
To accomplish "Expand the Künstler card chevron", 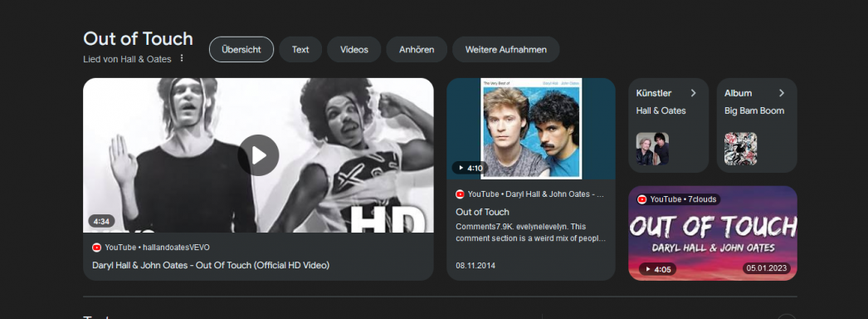I will pyautogui.click(x=693, y=93).
